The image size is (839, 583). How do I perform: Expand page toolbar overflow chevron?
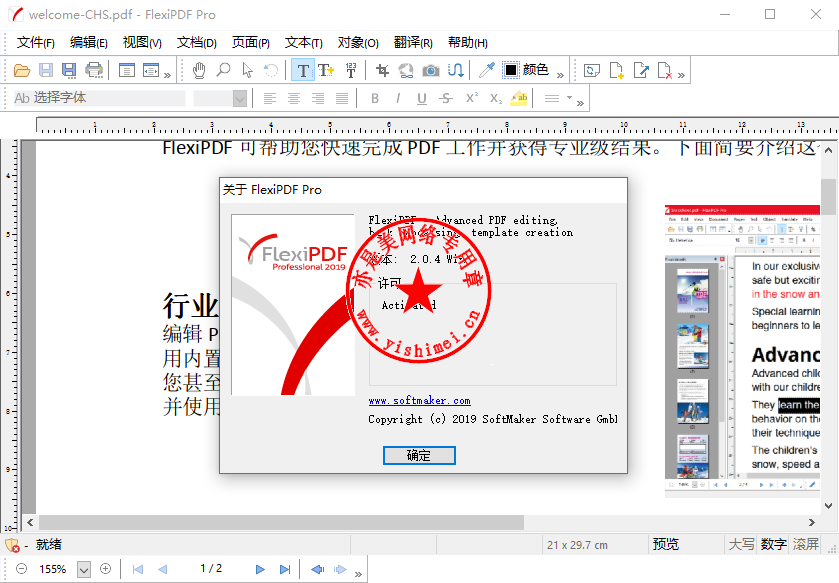click(681, 75)
